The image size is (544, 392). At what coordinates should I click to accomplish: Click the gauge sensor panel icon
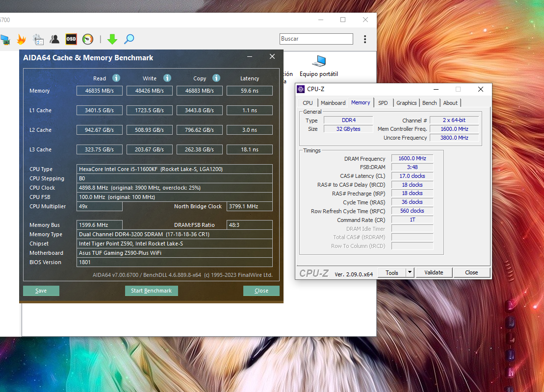pyautogui.click(x=88, y=39)
